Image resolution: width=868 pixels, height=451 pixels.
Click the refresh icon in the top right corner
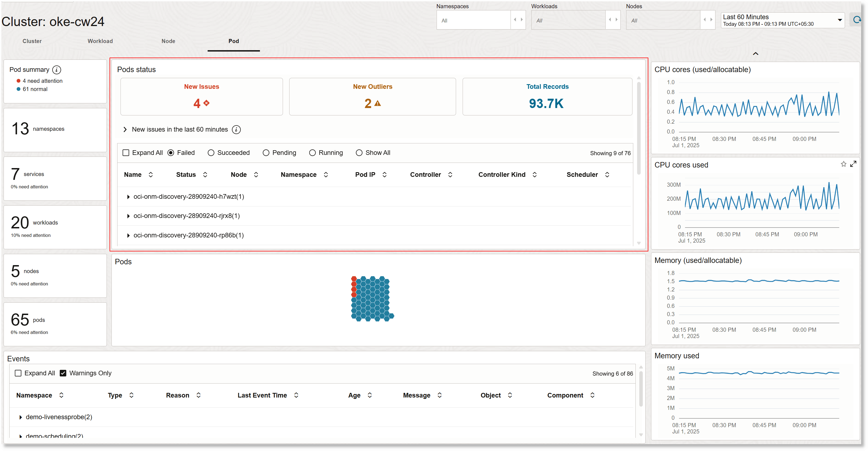(857, 19)
